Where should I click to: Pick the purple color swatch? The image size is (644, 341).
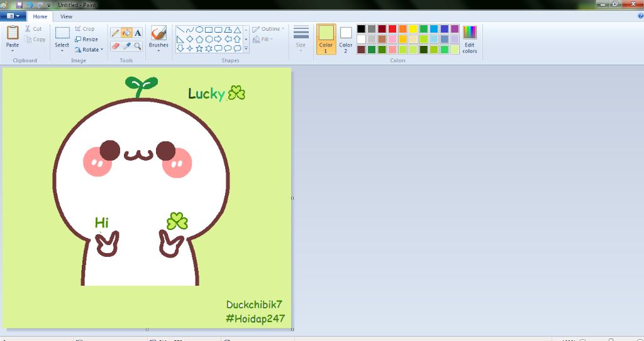coord(455,29)
